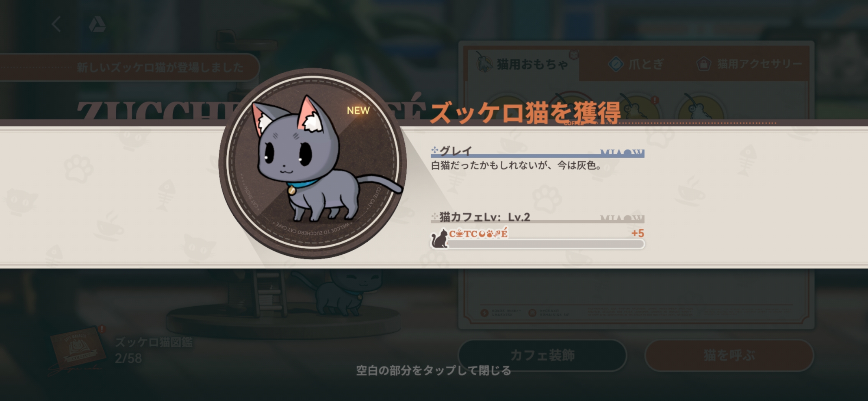Open the ズッケロ猫図鑑 book icon
Viewport: 868px width, 401px height.
pyautogui.click(x=76, y=349)
